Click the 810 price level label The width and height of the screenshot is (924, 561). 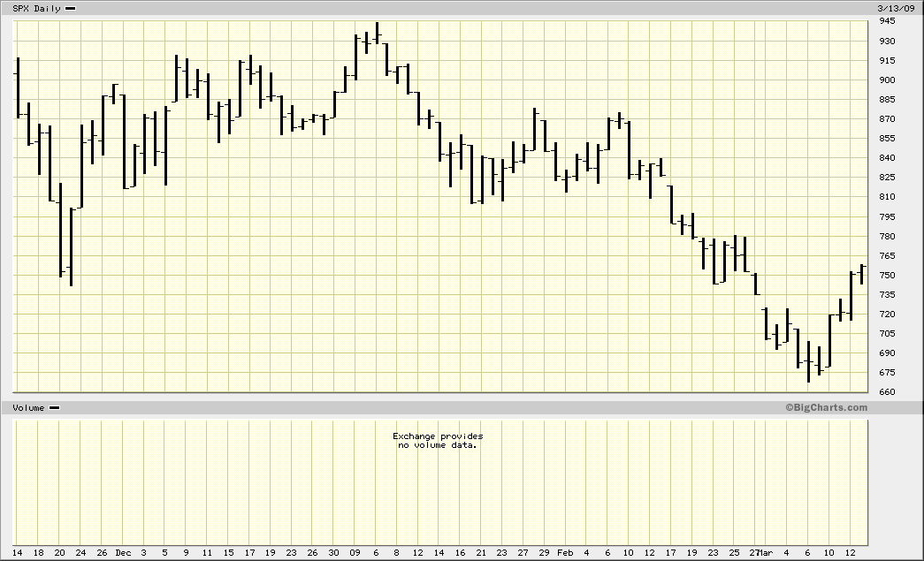pos(886,197)
